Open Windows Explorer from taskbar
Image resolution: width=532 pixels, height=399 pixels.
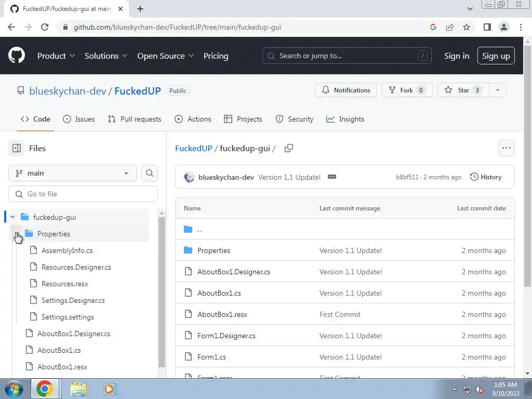pos(78,389)
